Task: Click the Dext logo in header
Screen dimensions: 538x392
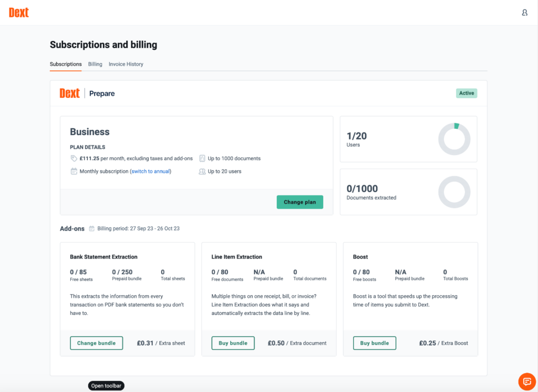Action: 19,13
